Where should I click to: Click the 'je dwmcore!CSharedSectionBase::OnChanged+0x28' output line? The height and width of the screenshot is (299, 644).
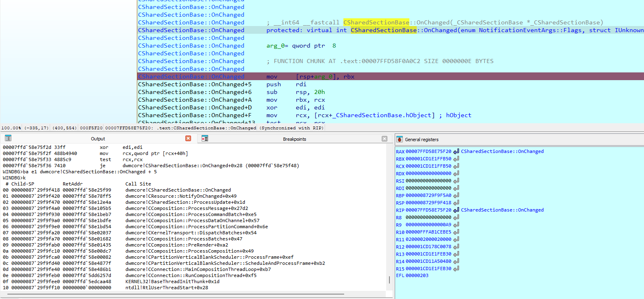[151, 166]
